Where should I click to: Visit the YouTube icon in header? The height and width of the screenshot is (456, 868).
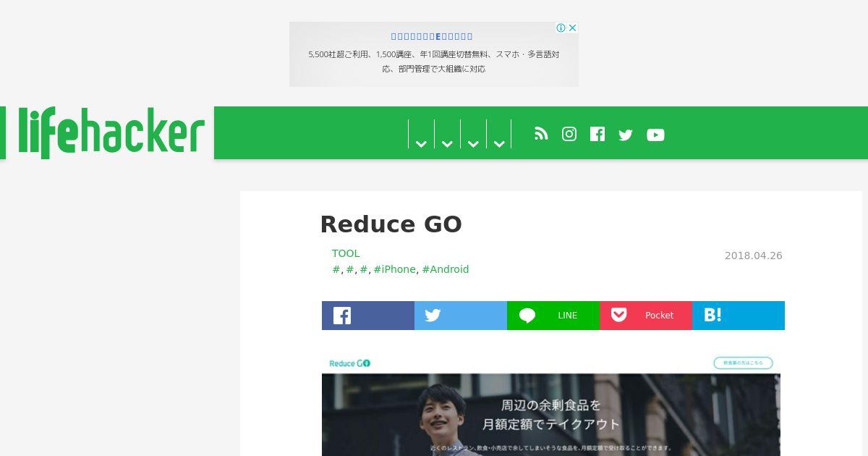click(655, 135)
